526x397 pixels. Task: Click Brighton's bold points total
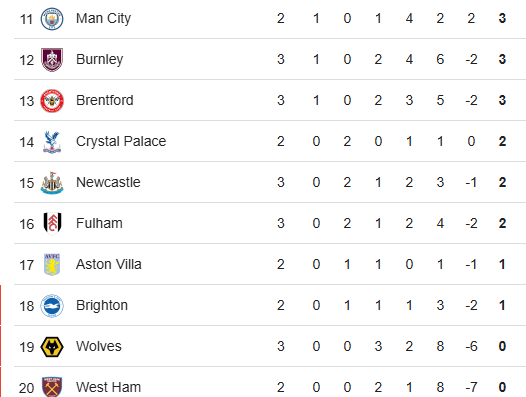point(502,305)
